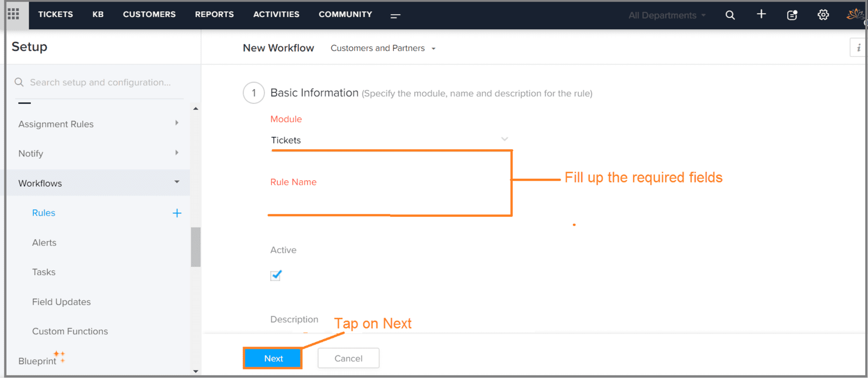Click the search magnifier in top bar
Screen dimensions: 868x378
tap(730, 15)
